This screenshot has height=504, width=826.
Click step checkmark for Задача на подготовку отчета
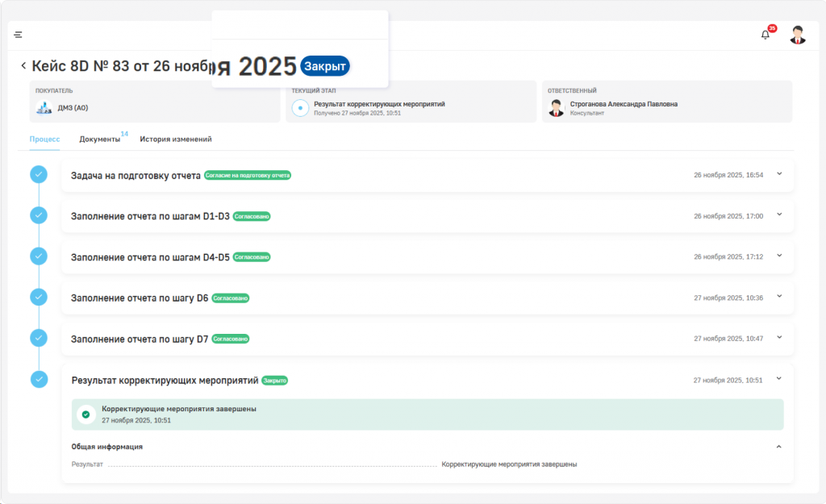tap(39, 175)
